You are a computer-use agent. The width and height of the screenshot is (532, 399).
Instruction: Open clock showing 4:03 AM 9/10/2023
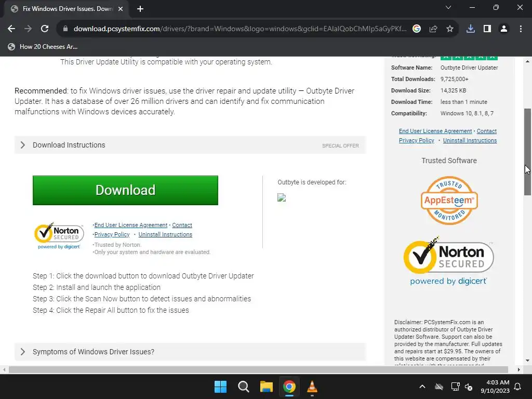[x=495, y=387]
